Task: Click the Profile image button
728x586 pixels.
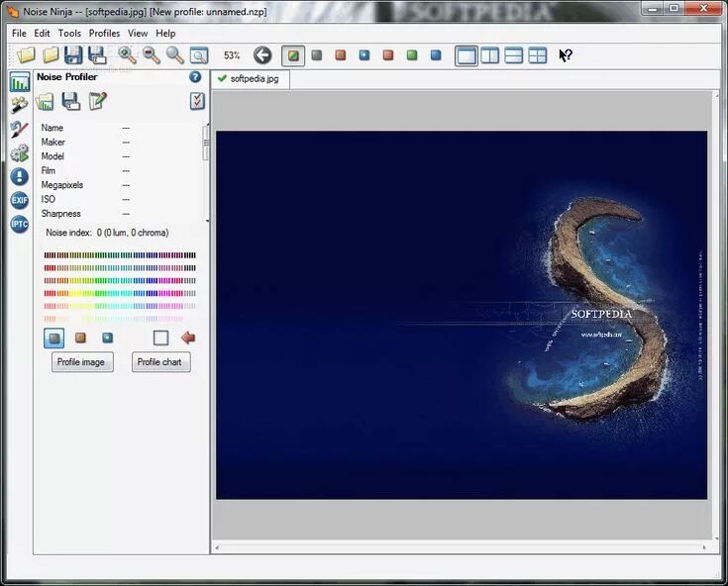Action: pyautogui.click(x=82, y=362)
